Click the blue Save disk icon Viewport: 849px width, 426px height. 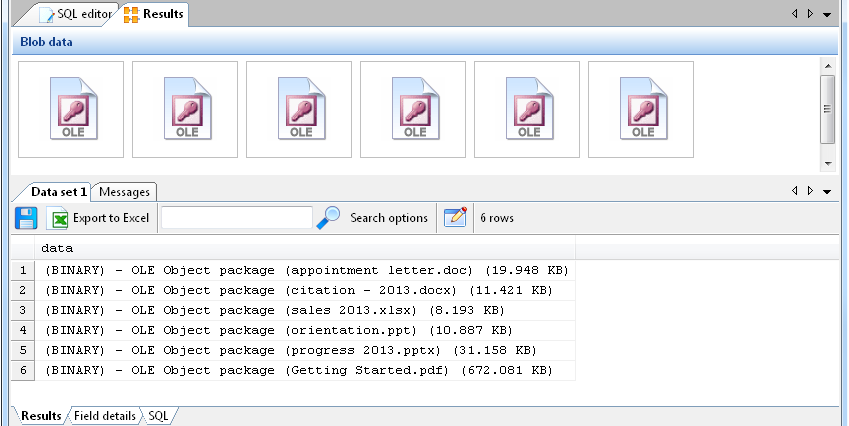(x=26, y=218)
